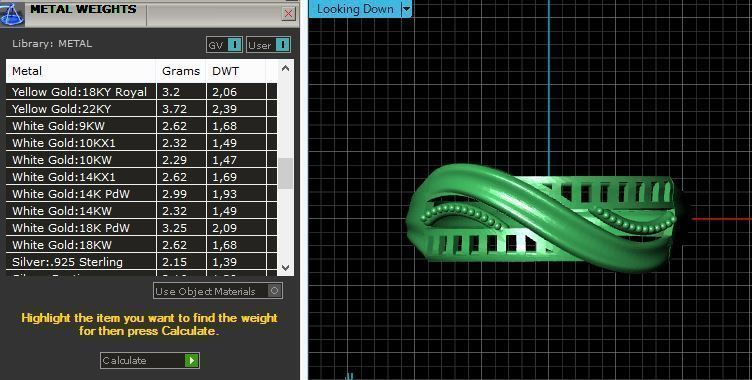
Task: Click the green ring model in viewport
Action: (x=542, y=218)
